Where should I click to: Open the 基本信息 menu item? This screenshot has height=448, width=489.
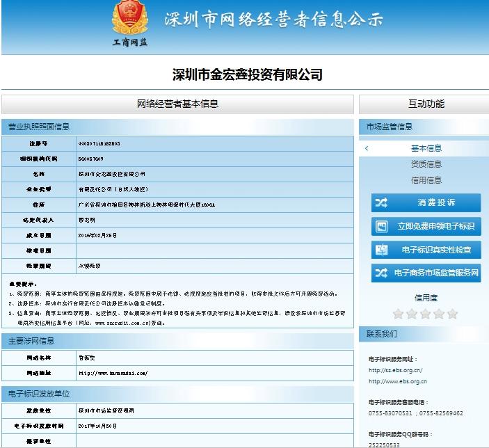(x=426, y=148)
